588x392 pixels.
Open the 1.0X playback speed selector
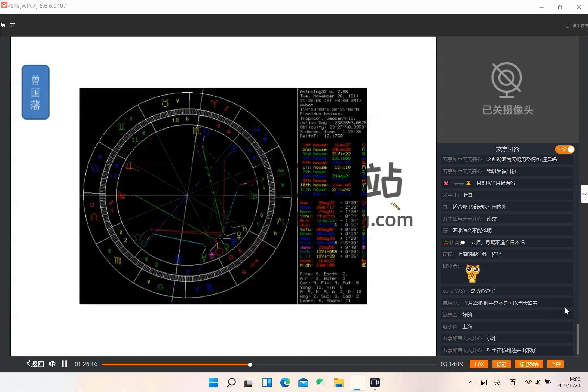point(479,364)
